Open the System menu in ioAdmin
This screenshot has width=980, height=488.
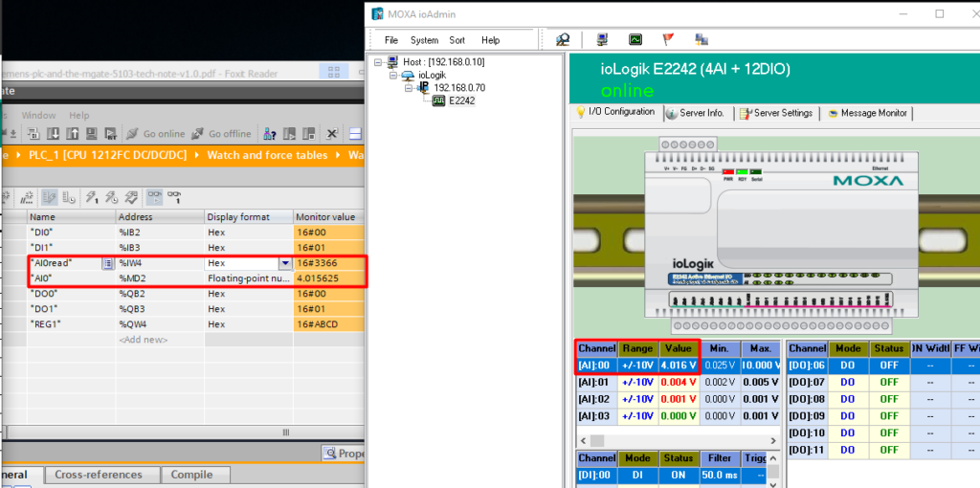click(424, 41)
